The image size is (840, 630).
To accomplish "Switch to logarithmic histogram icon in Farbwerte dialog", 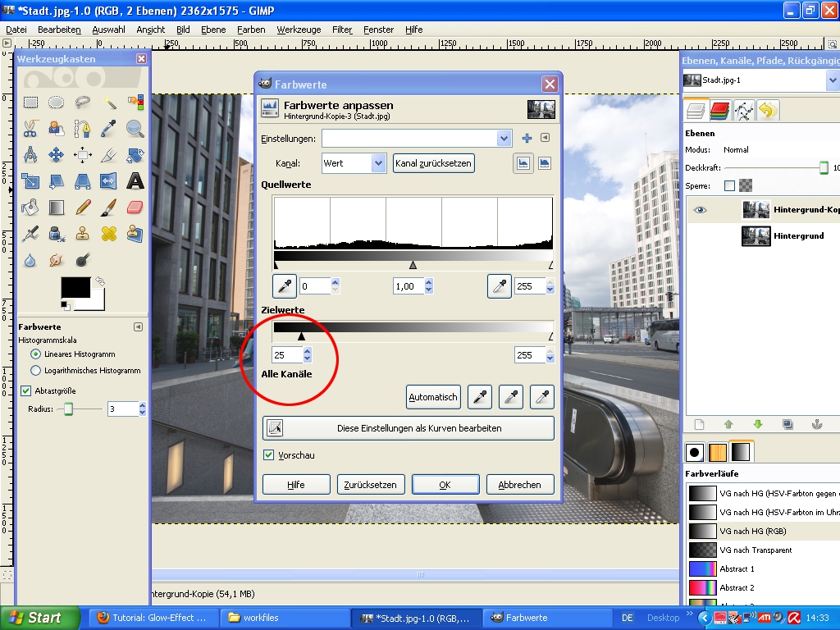I will (x=545, y=163).
